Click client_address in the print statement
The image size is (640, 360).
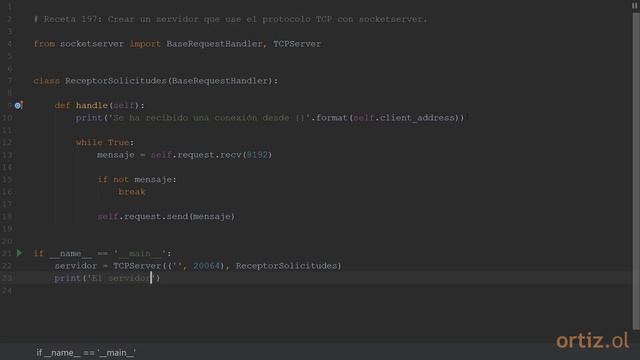pos(417,118)
